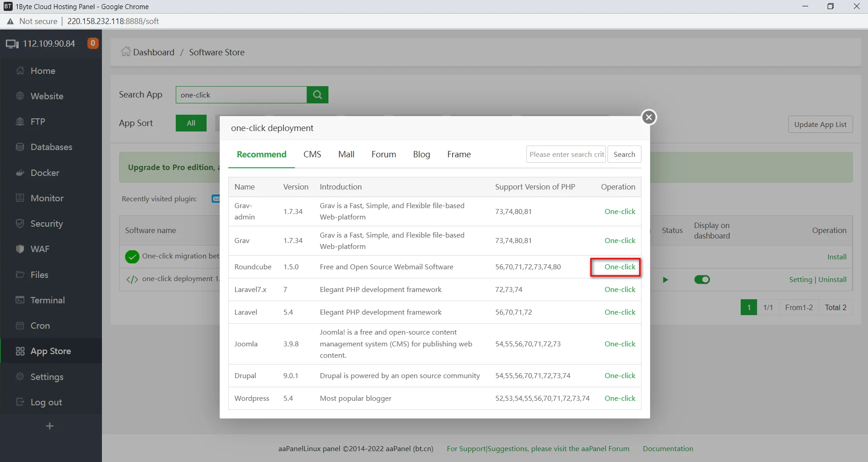The image size is (868, 462).
Task: Click the FTP icon in sidebar
Action: pyautogui.click(x=20, y=122)
